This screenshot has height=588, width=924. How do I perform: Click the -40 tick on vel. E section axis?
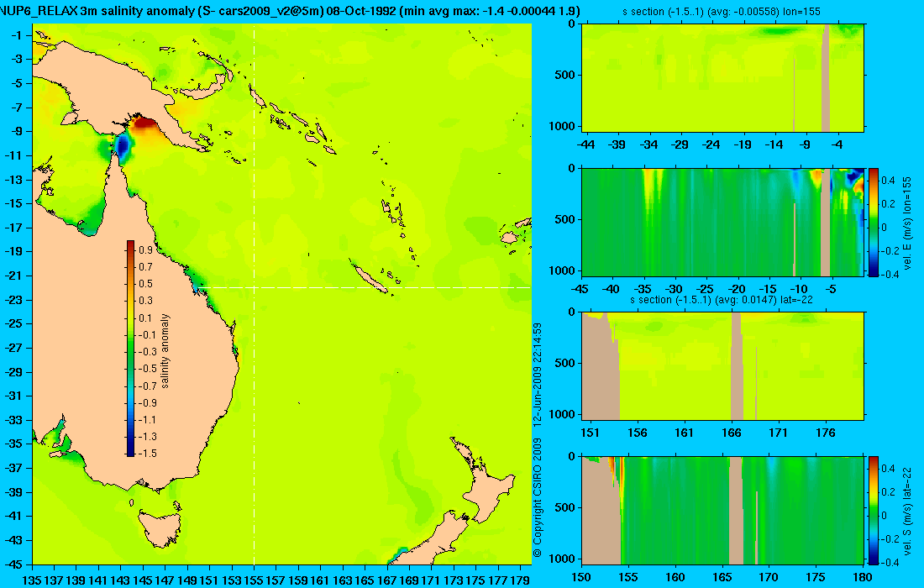coord(611,289)
